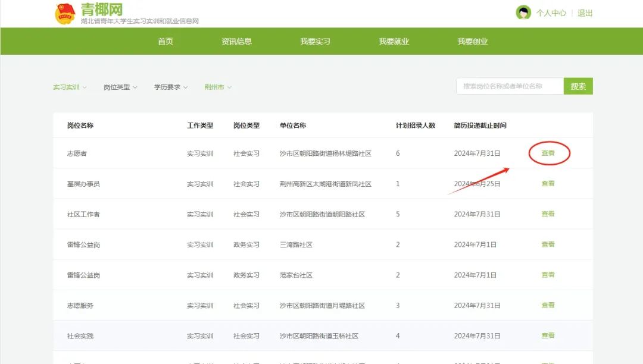This screenshot has width=643, height=364.
Task: Open 我要就业 navigation item
Action: (x=394, y=42)
